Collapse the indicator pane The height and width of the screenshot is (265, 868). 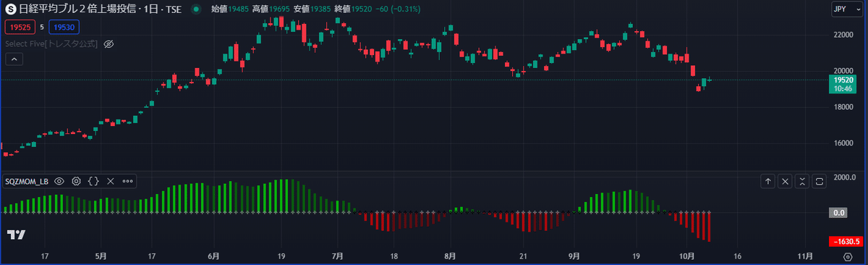(802, 182)
